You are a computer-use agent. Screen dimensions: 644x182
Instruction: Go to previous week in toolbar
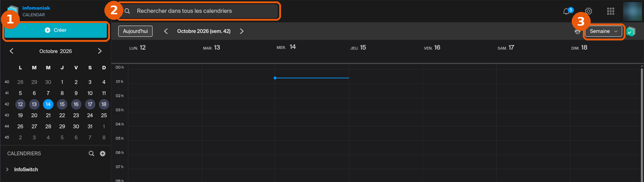166,31
